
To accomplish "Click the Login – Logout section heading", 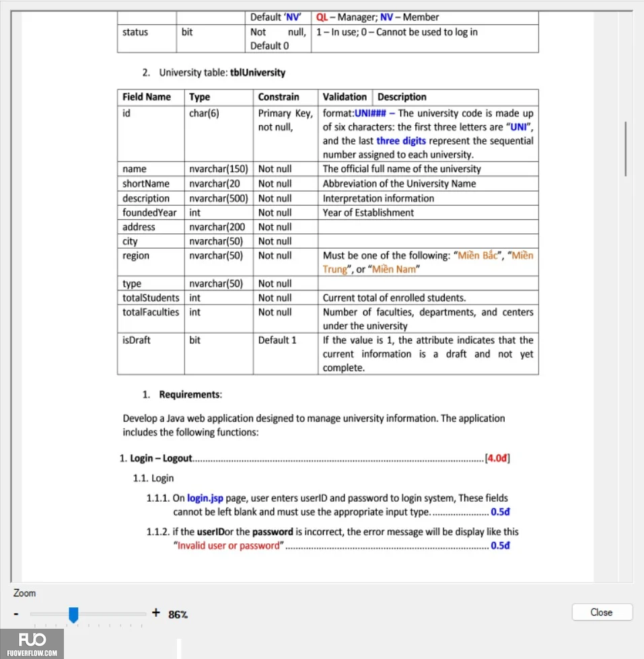I will [161, 458].
